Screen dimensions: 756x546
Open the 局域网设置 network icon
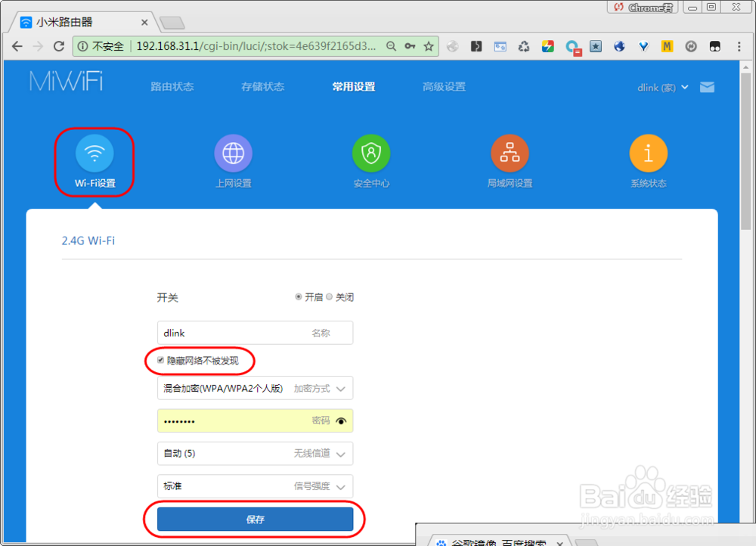click(x=510, y=154)
